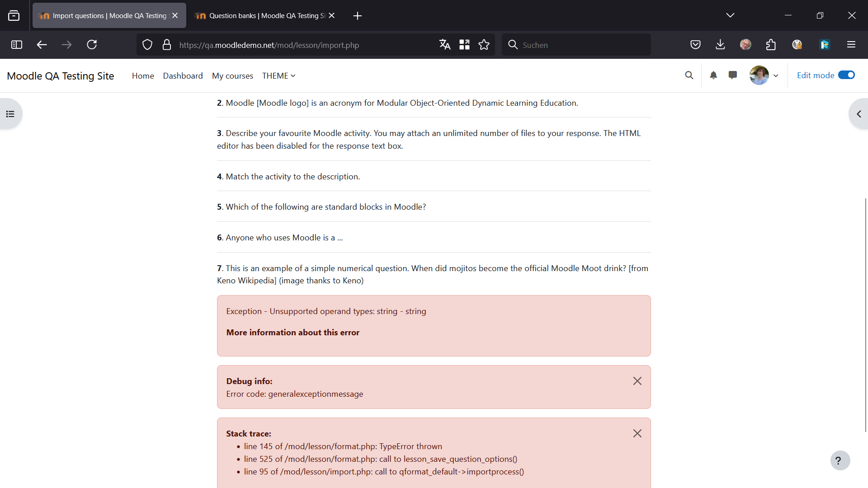The height and width of the screenshot is (488, 868).
Task: Open the globe extension icon in toolbar
Action: (797, 45)
